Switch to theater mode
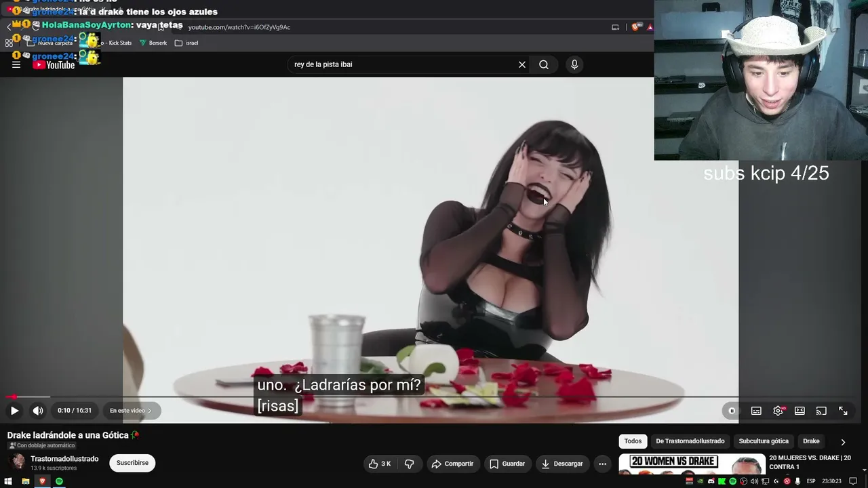 pyautogui.click(x=800, y=411)
